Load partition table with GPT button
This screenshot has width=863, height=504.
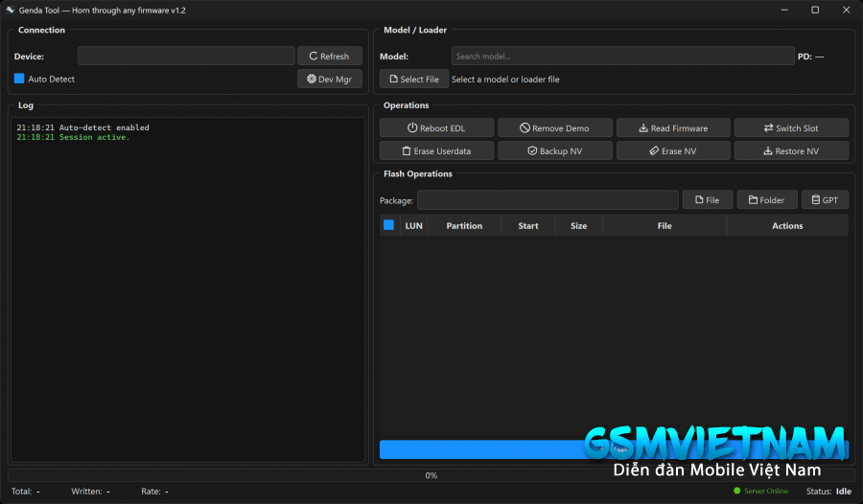[825, 200]
